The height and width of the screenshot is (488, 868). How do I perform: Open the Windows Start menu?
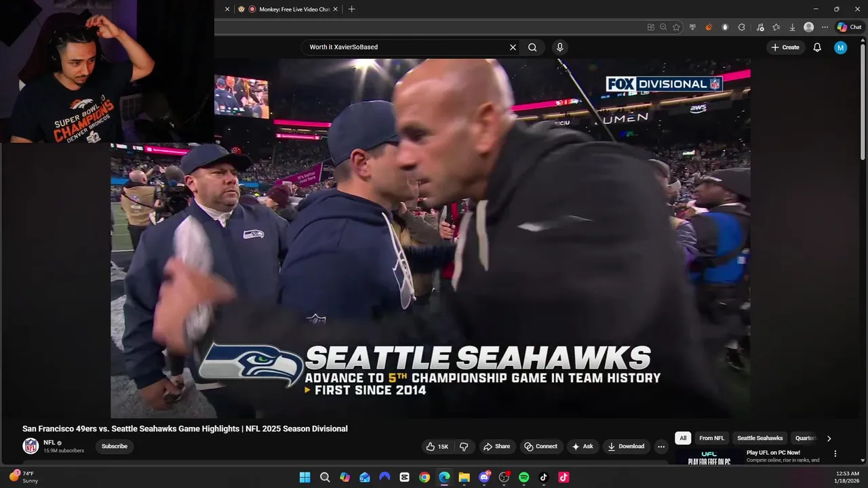(305, 477)
